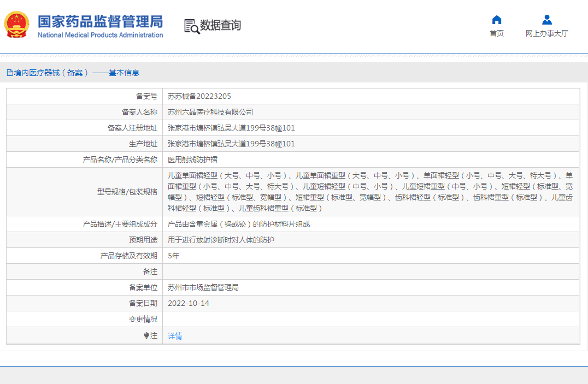Click the 生产地址 address value
The height and width of the screenshot is (384, 588).
click(x=231, y=144)
